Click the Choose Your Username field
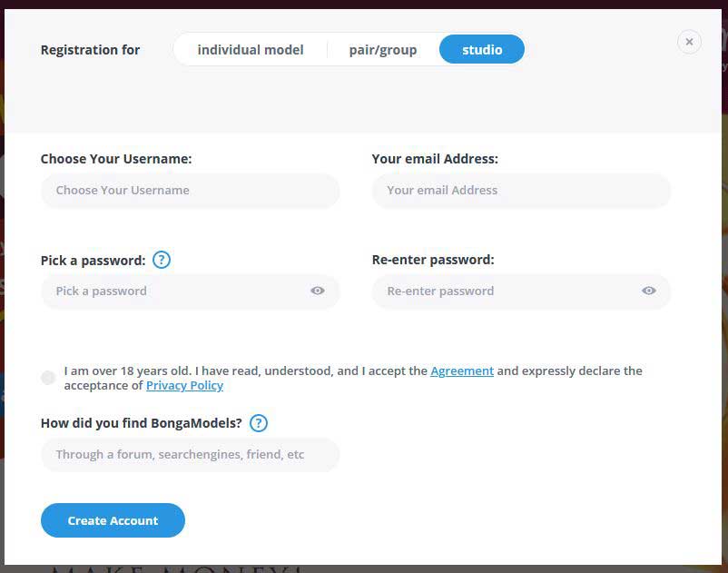 click(190, 190)
